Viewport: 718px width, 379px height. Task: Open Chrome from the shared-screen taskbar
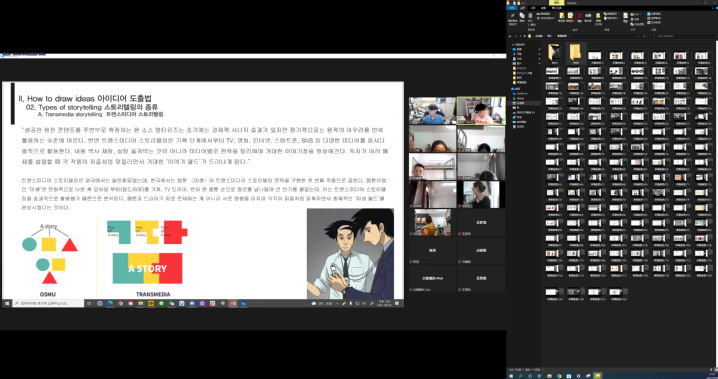120,303
